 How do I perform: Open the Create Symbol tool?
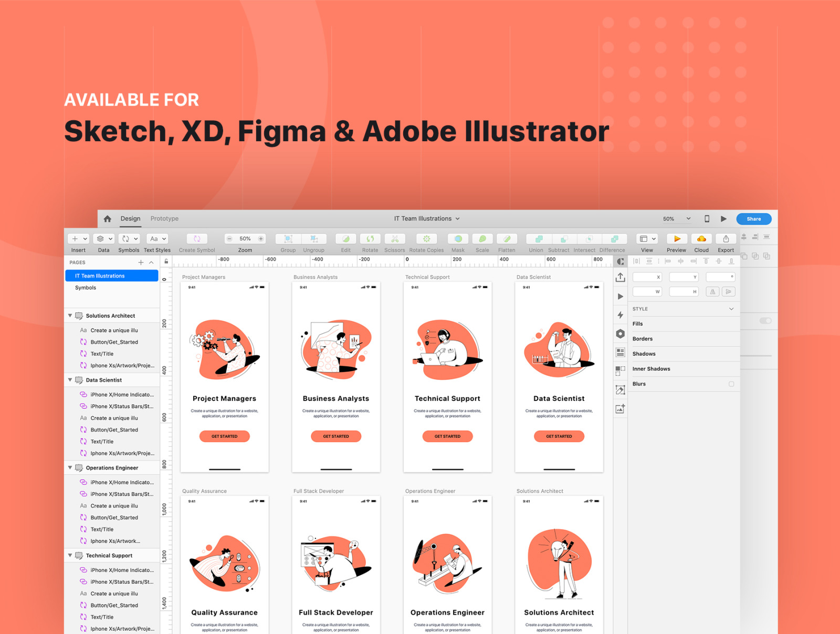[197, 239]
